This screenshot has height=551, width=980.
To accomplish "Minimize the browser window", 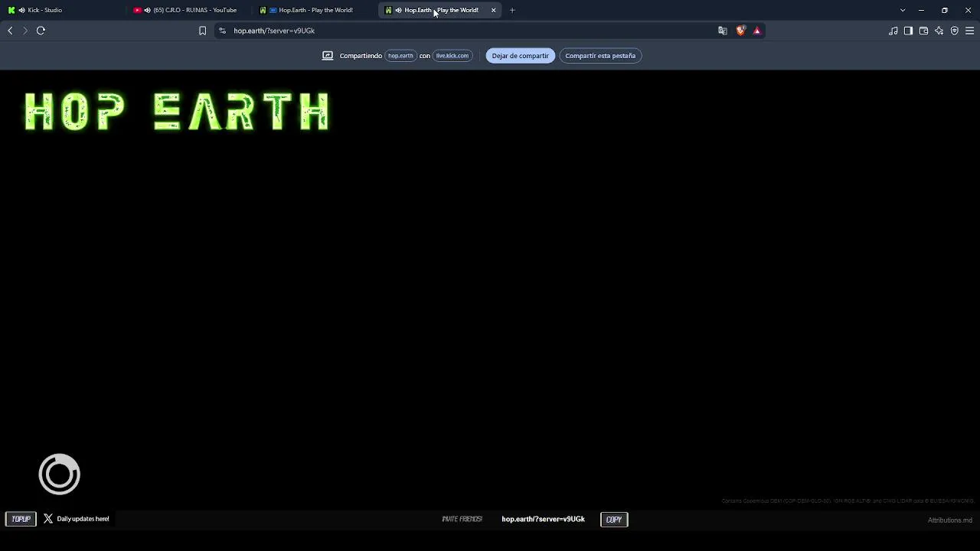I will (921, 10).
